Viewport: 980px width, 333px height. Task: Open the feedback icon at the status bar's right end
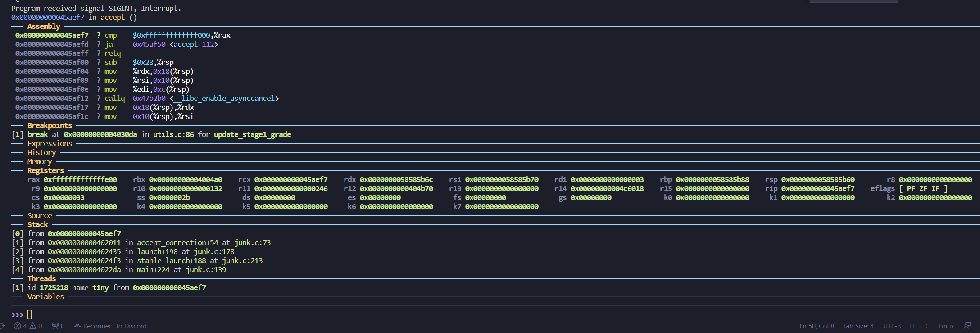pos(967,326)
